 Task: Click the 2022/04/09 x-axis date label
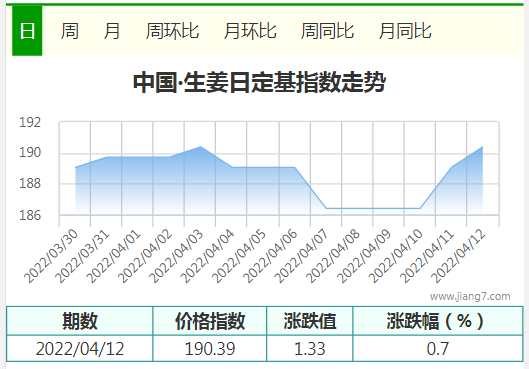pos(364,256)
